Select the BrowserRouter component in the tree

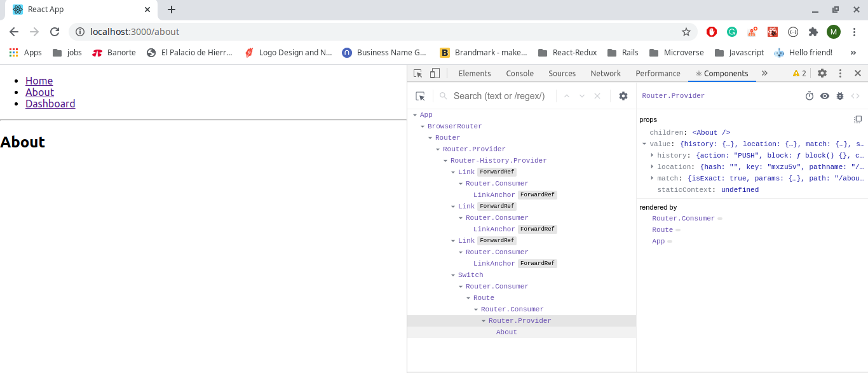click(454, 126)
